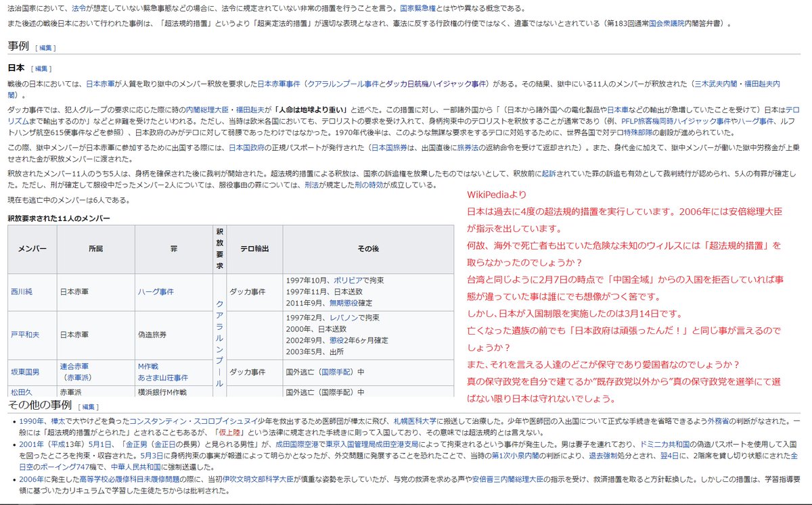Screen dimensions: 812x505
Task: Click the テロ輸出 column header
Action: click(254, 249)
